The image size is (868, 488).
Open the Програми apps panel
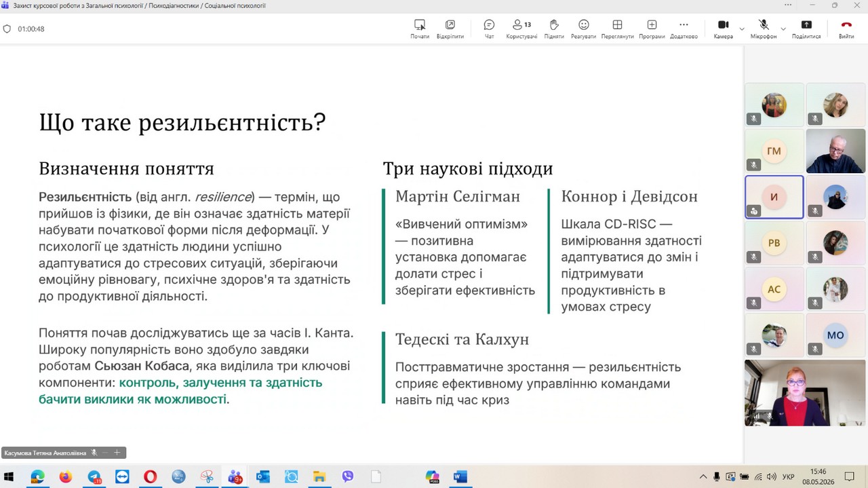652,29
